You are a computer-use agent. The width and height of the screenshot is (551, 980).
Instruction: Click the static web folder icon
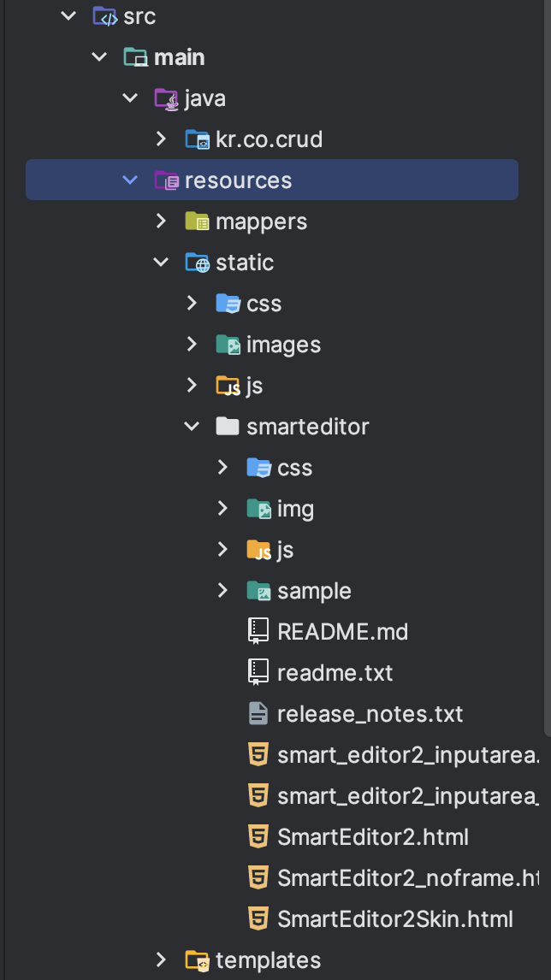(198, 263)
